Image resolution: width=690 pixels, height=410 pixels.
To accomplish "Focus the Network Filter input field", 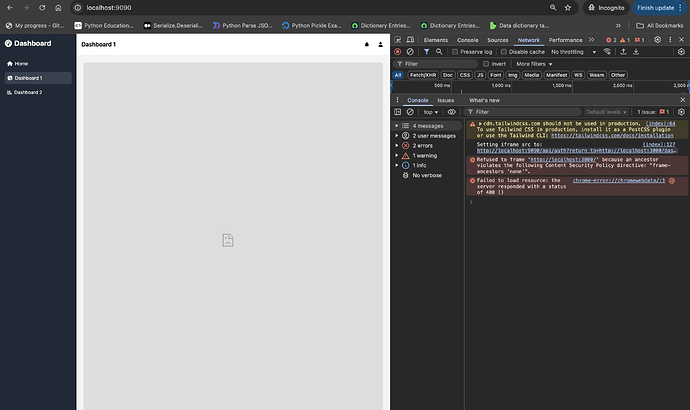I will 436,64.
